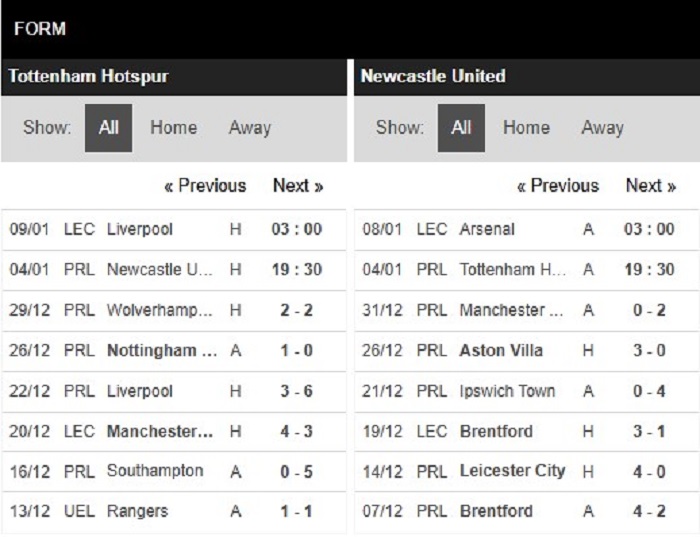View Aston Villa 3 - 0 result

tap(527, 351)
